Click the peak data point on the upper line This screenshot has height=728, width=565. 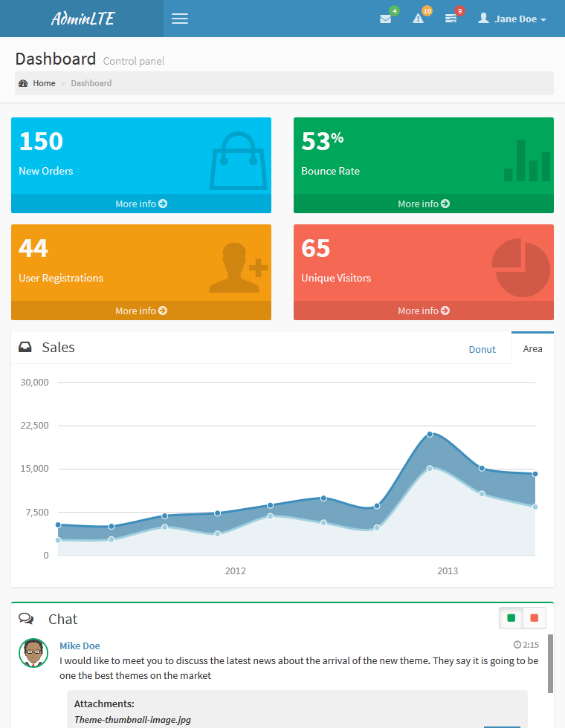tap(430, 434)
